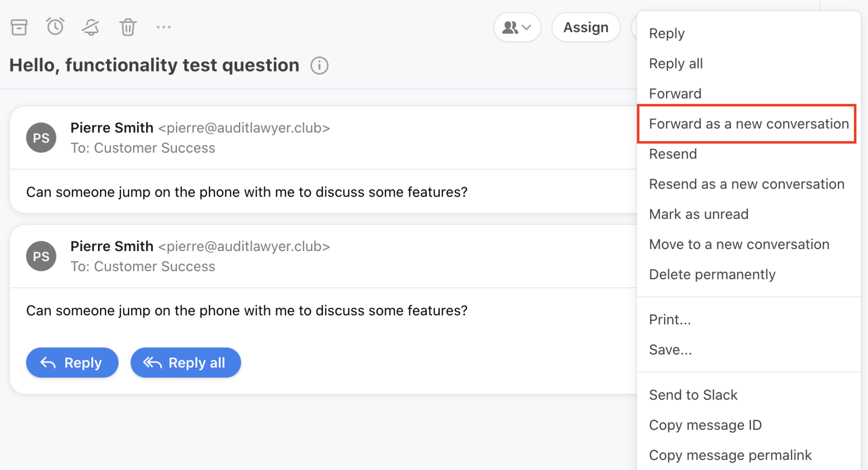Viewport: 868px width, 470px height.
Task: Select Send to Slack option
Action: [693, 395]
